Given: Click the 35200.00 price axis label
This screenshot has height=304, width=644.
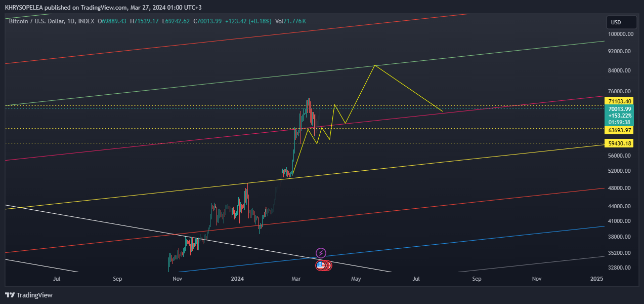Looking at the screenshot, I should (x=620, y=253).
